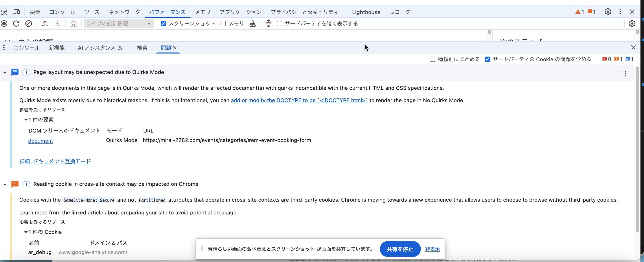Collapse the 1 件の Cookie section

(26, 232)
